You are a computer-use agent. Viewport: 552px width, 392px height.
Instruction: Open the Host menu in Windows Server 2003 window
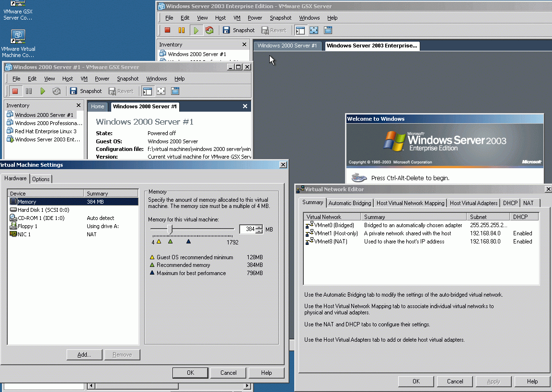220,18
